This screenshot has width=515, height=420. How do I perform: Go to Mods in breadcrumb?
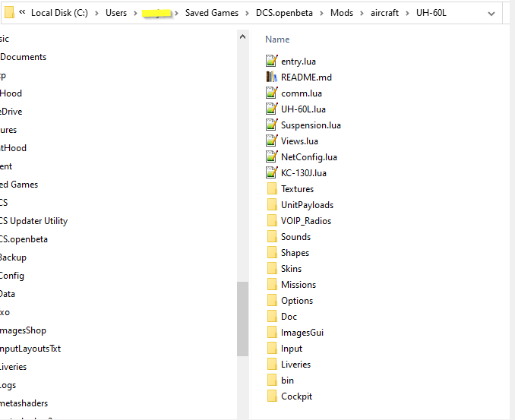click(342, 13)
